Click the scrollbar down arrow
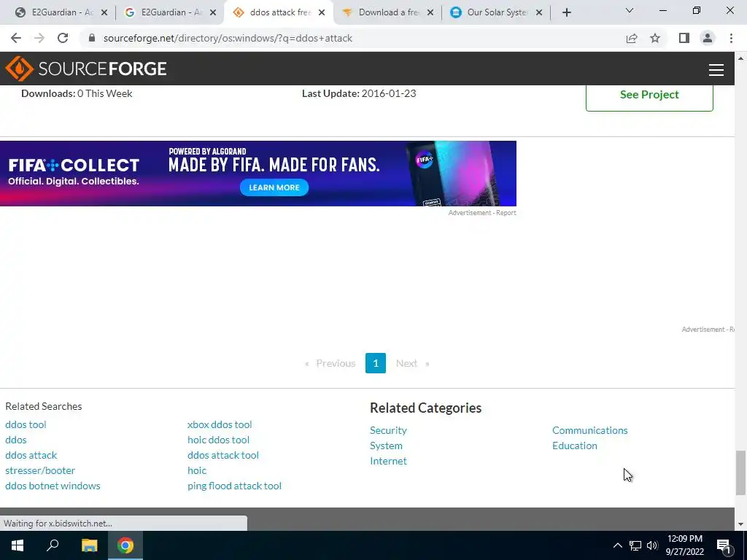The image size is (747, 560). coord(740,525)
